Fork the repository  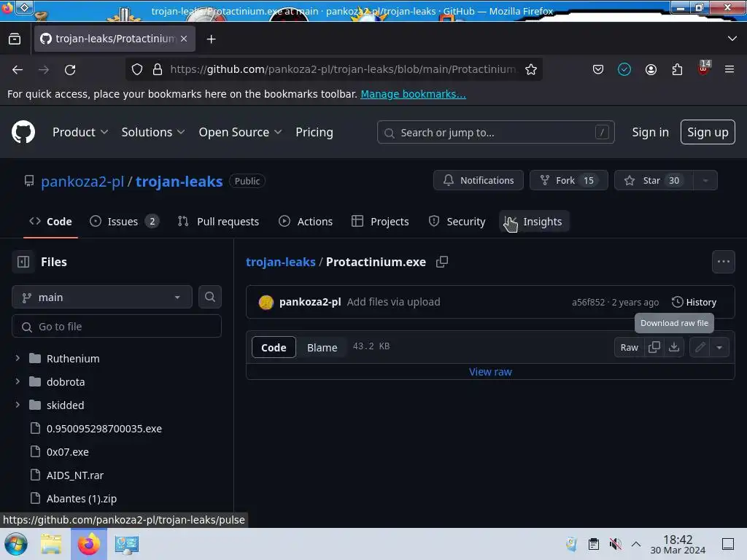click(x=568, y=180)
